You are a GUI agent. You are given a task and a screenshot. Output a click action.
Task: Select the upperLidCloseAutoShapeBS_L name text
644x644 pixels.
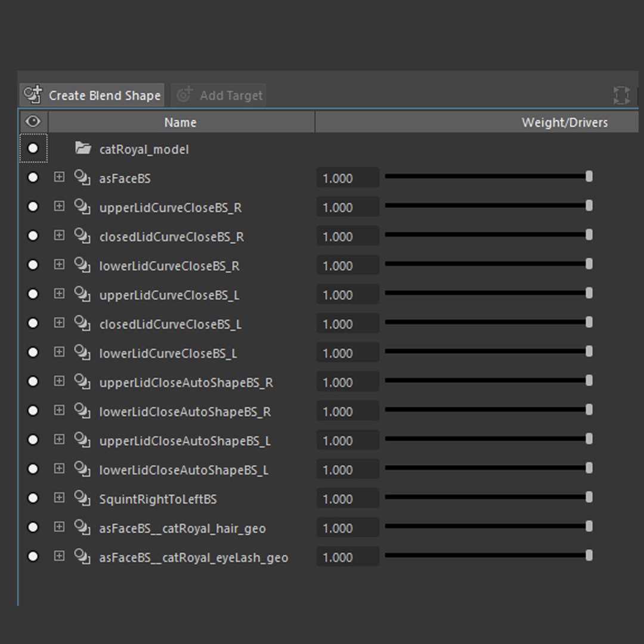pos(185,441)
